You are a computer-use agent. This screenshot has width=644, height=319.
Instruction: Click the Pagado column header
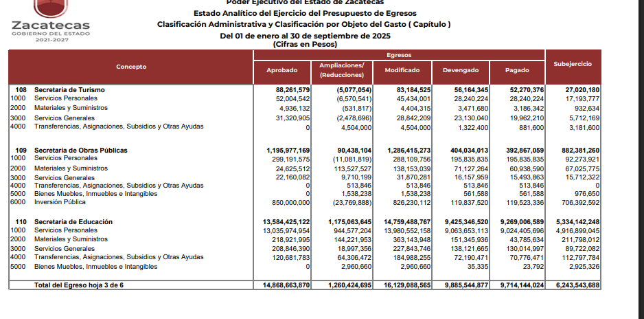pos(517,71)
